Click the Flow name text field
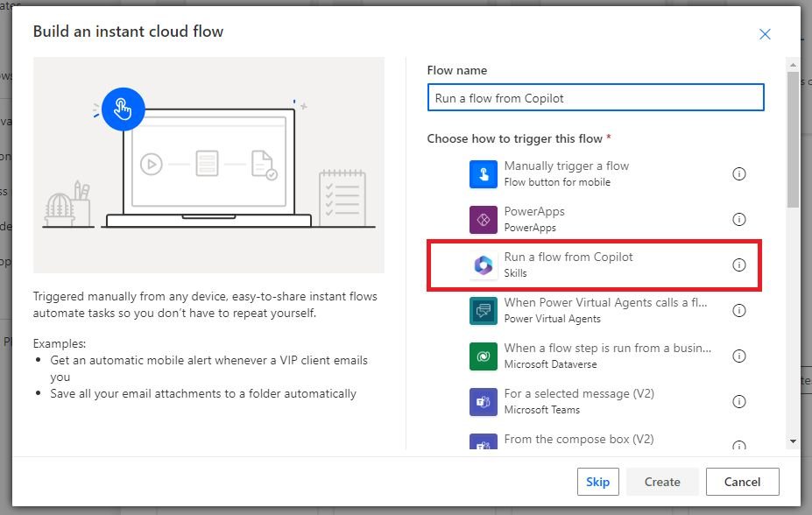The height and width of the screenshot is (515, 812). point(596,98)
